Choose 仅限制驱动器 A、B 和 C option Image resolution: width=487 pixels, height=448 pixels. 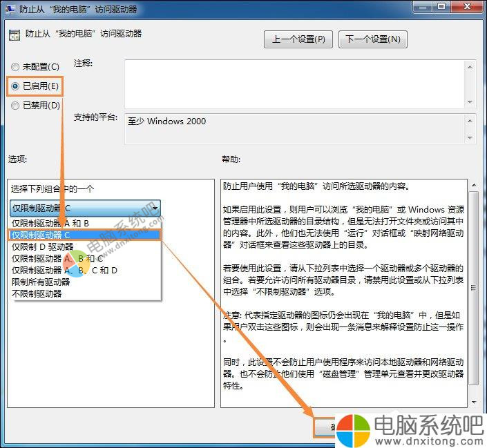[86, 259]
